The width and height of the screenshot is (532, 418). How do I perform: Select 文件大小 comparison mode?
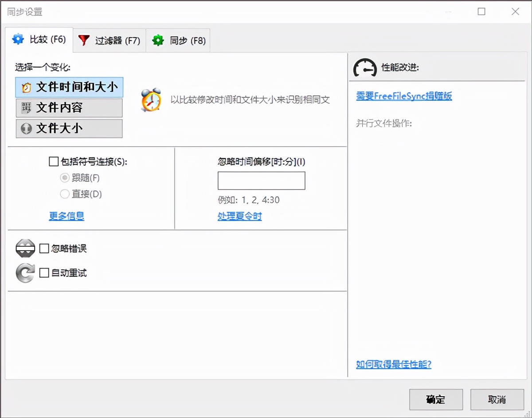[69, 129]
